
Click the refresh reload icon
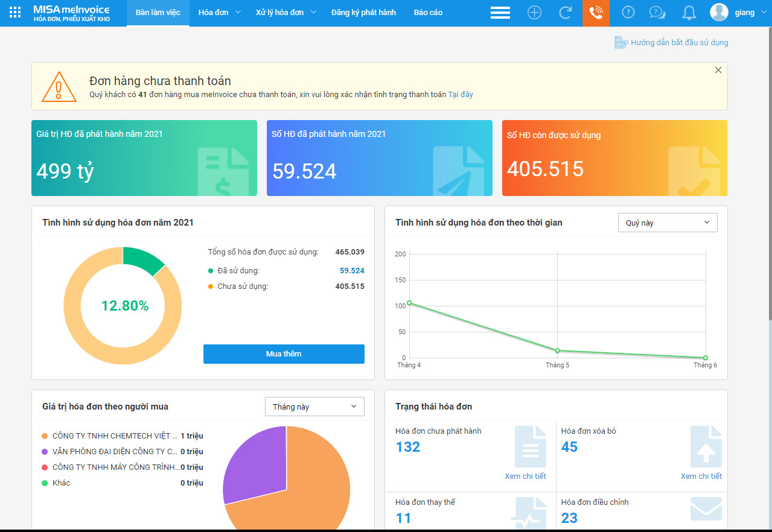566,13
